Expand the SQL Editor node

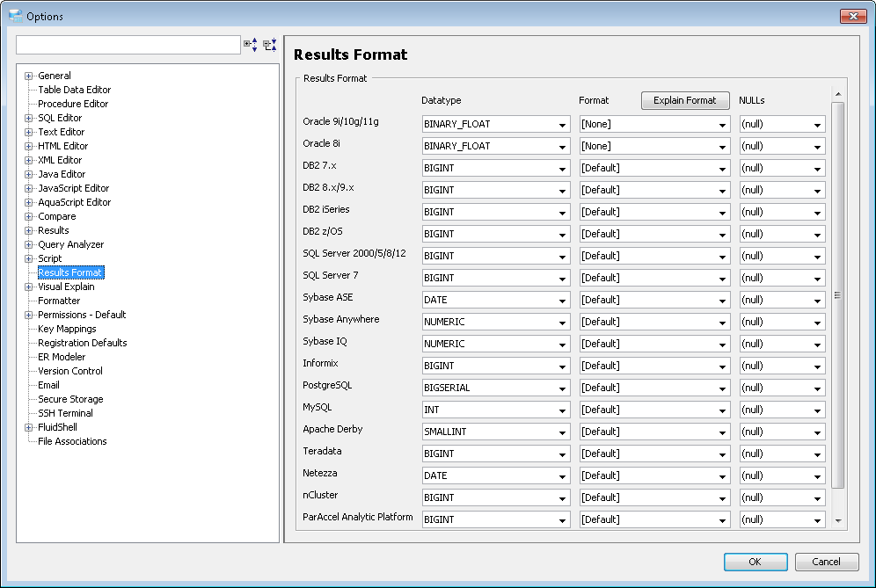coord(28,118)
